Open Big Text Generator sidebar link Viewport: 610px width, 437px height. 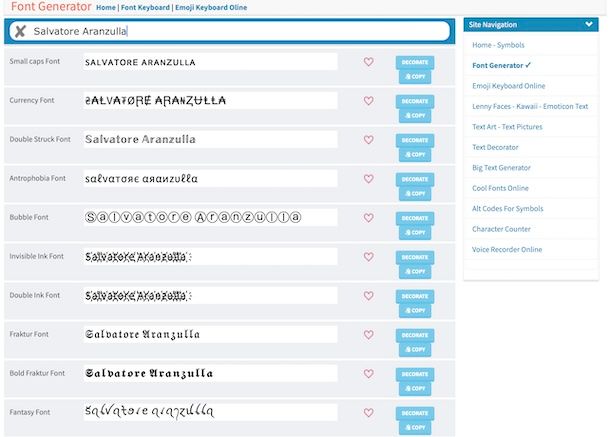click(x=501, y=168)
